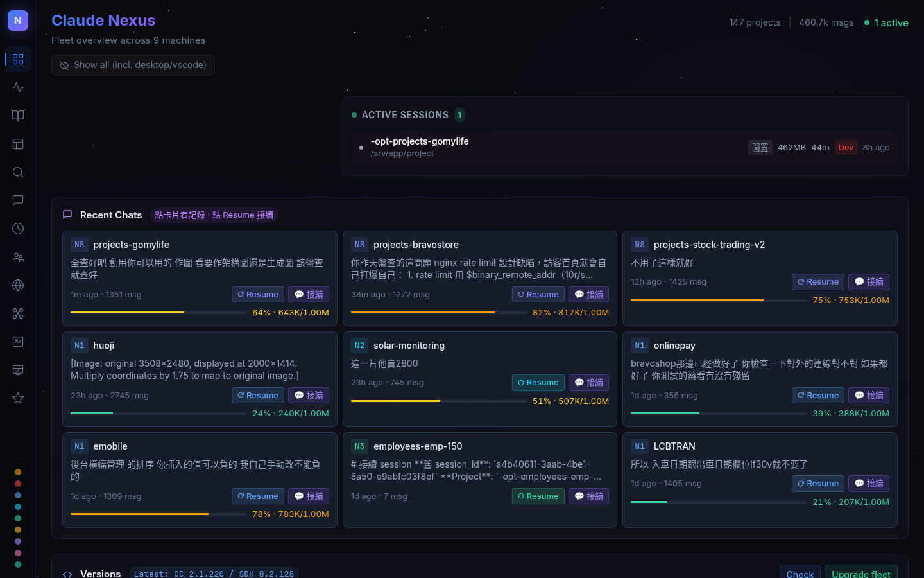The width and height of the screenshot is (924, 578).
Task: Toggle Show all (incl. desktop/vscode)
Action: tap(133, 65)
